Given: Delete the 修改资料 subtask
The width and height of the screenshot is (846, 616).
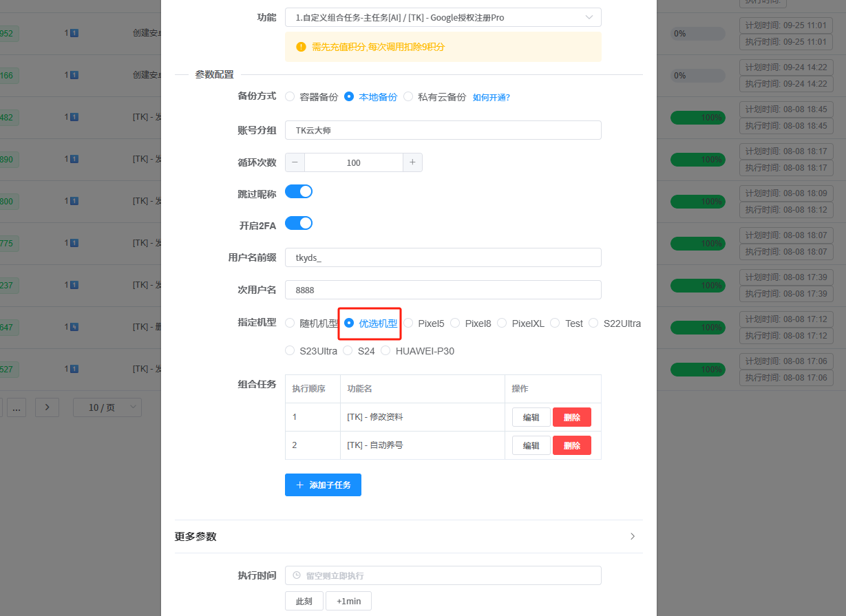Looking at the screenshot, I should click(x=571, y=416).
